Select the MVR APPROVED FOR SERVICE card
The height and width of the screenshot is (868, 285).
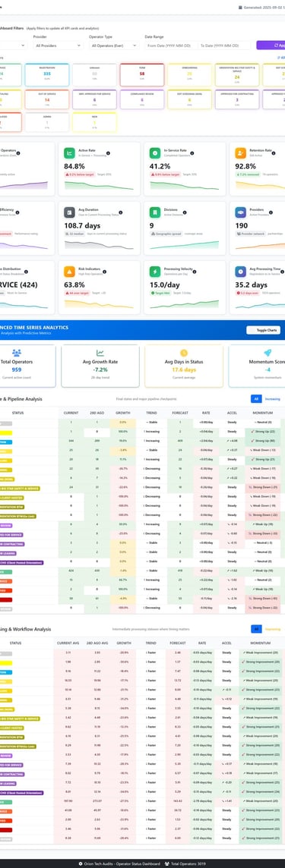point(94,99)
